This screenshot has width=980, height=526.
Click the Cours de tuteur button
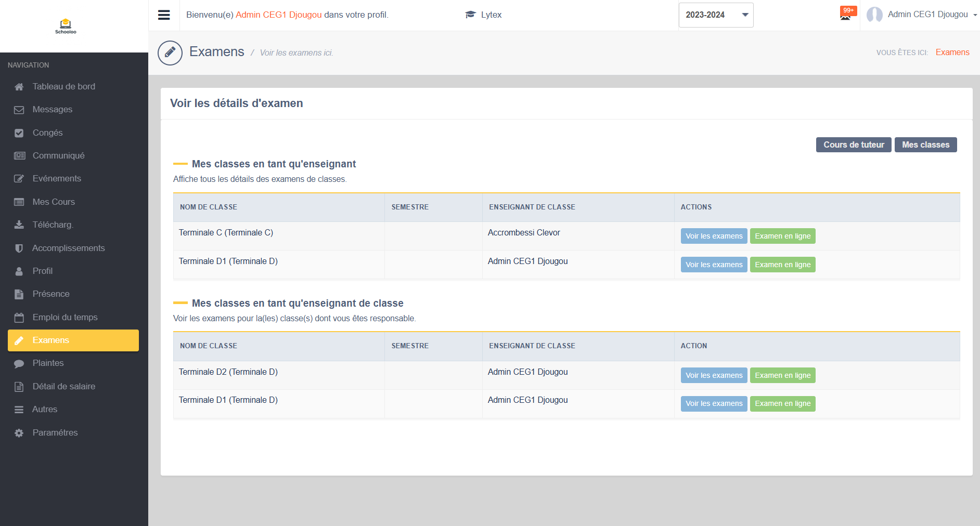853,145
